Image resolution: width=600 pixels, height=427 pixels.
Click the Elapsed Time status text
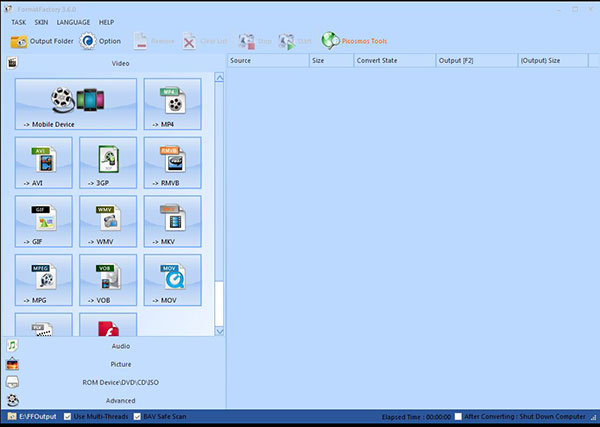tap(416, 417)
